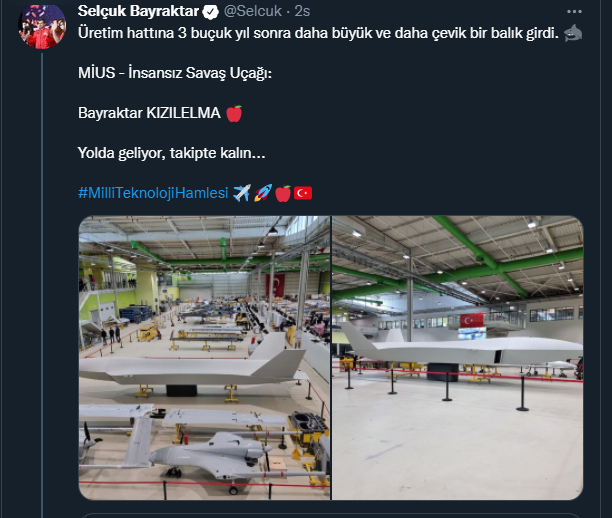The height and width of the screenshot is (518, 612).
Task: Click the thread connector line below the avatar
Action: click(42, 285)
